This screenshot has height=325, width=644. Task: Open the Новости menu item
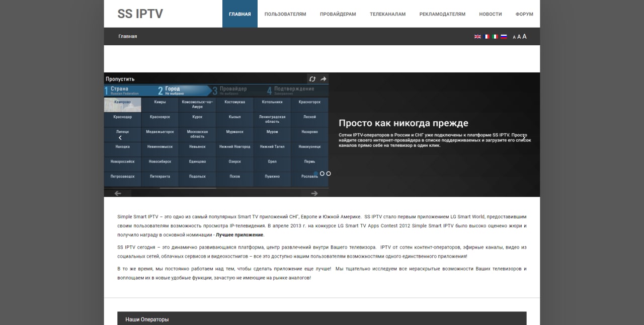(491, 14)
